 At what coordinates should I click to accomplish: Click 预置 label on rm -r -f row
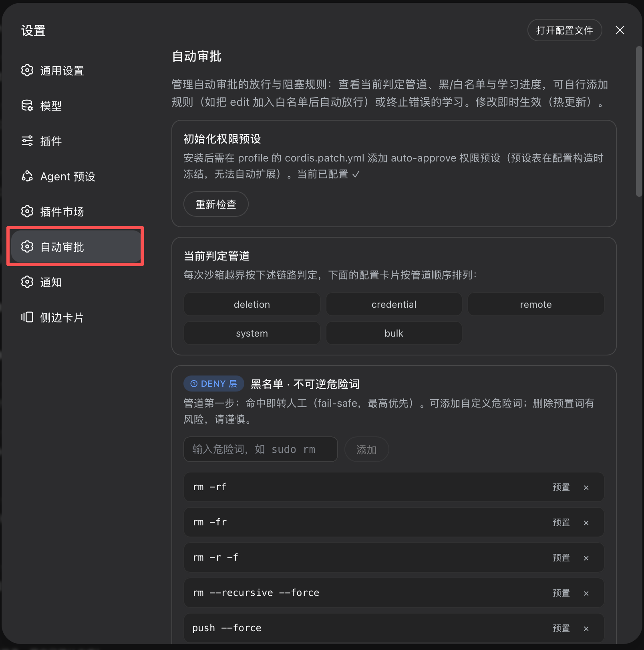click(x=561, y=558)
